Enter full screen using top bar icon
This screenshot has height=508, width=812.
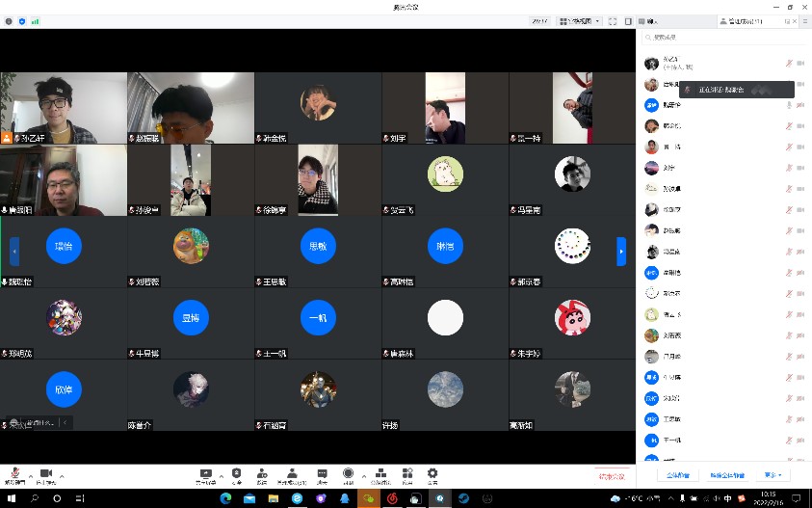[613, 20]
